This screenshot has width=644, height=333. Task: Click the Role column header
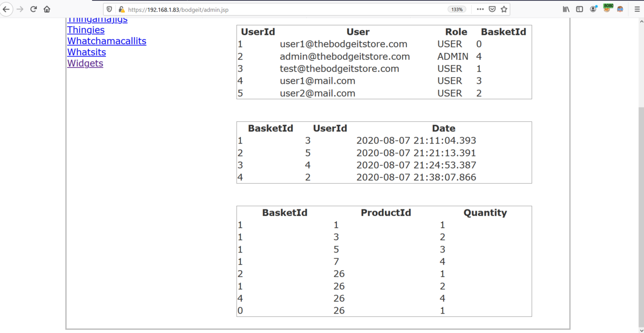click(x=456, y=32)
